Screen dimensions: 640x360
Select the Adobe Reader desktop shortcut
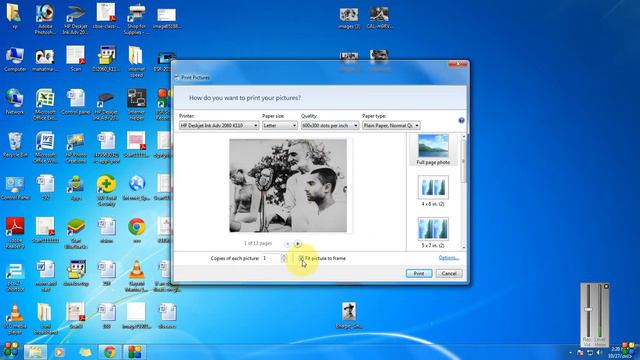click(x=15, y=233)
